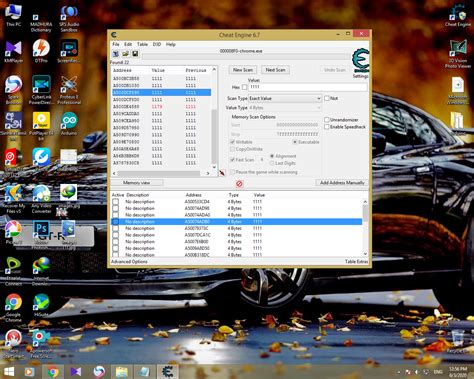
Task: Toggle the Hex checkbox
Action: [x=245, y=87]
